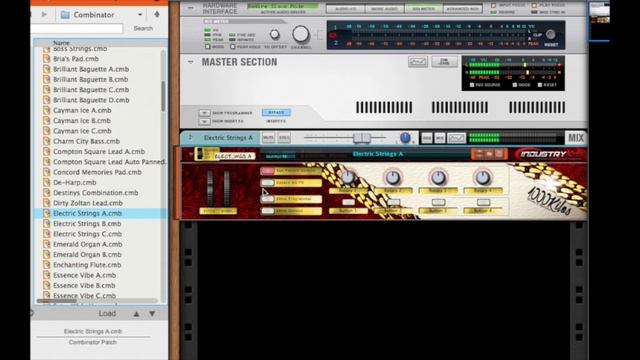
Task: Select previous patch with up arrow
Action: tap(136, 314)
